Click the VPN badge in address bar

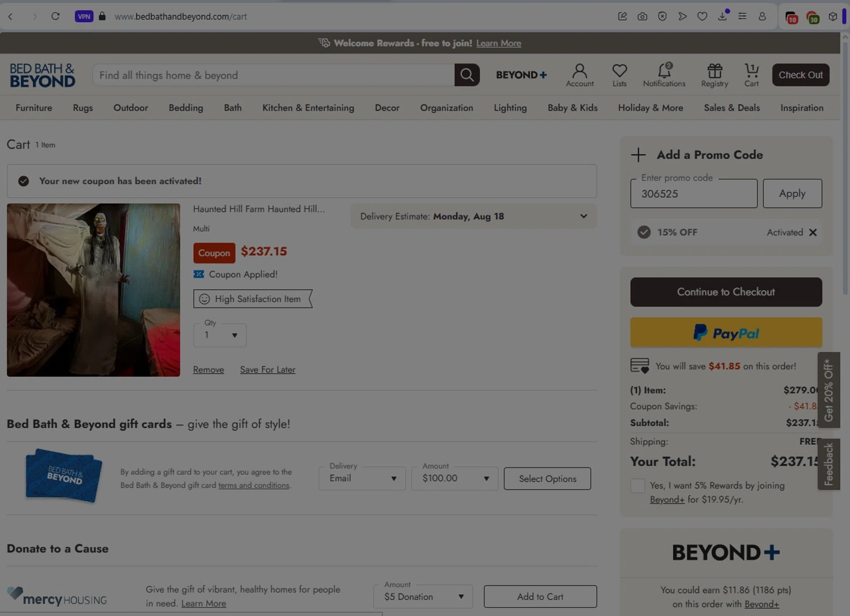(84, 16)
